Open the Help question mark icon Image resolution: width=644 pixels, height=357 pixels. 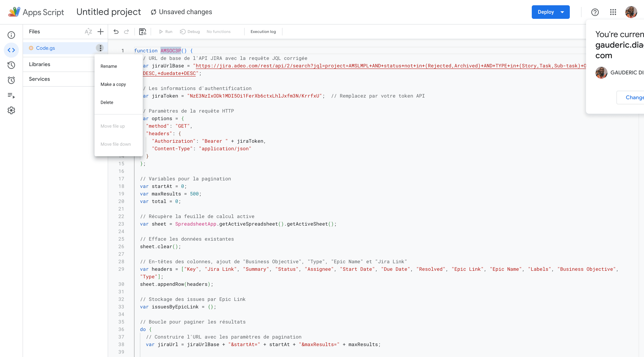point(595,12)
